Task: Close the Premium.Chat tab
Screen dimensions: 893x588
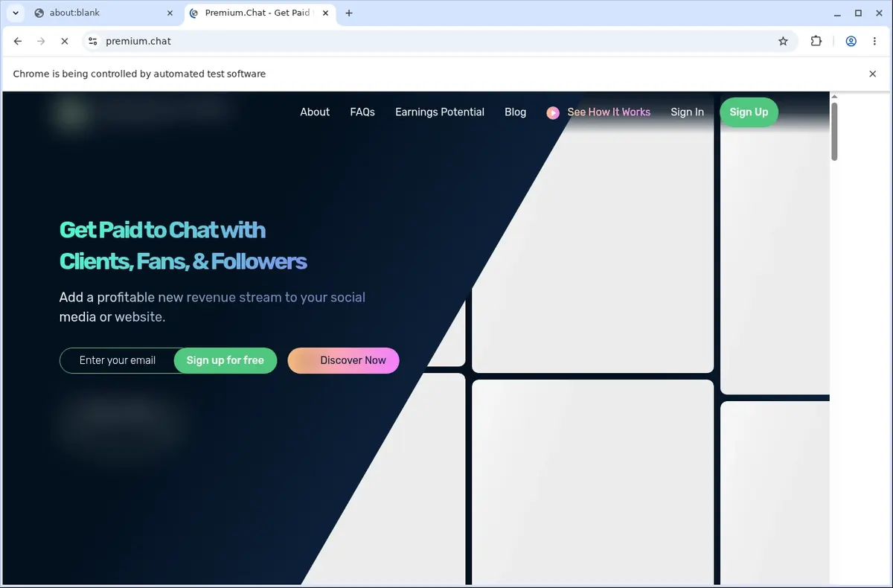Action: tap(325, 13)
